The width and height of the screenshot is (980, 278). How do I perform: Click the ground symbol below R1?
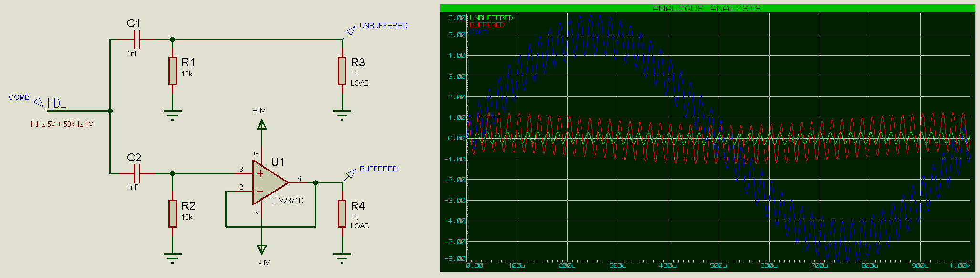[172, 115]
